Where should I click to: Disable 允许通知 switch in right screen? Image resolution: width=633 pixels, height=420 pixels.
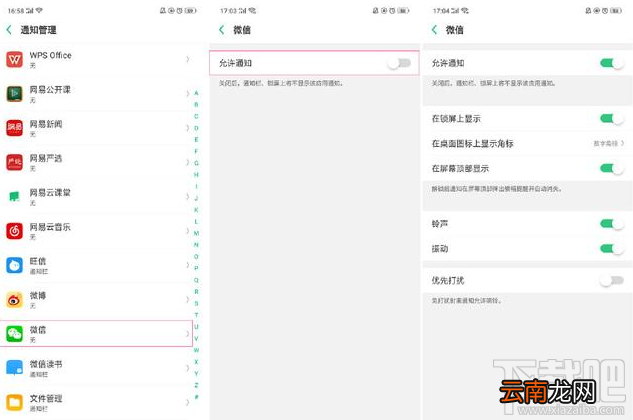[612, 63]
